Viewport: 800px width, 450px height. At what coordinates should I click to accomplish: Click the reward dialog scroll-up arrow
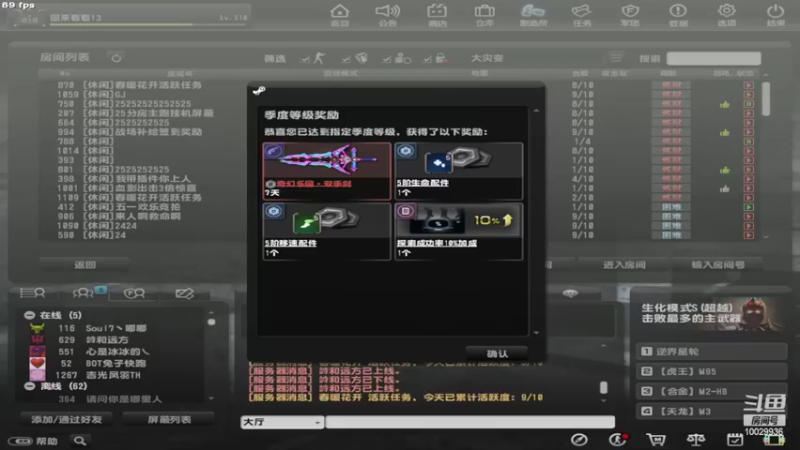pos(536,111)
